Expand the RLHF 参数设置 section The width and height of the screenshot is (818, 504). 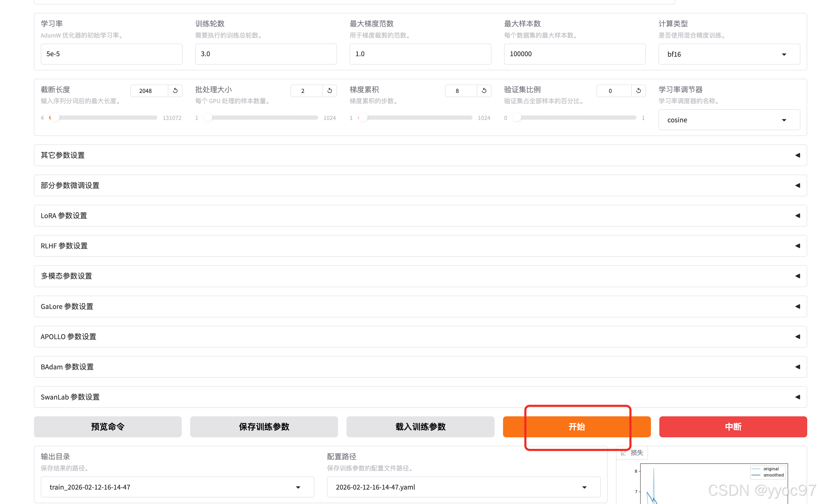[420, 246]
